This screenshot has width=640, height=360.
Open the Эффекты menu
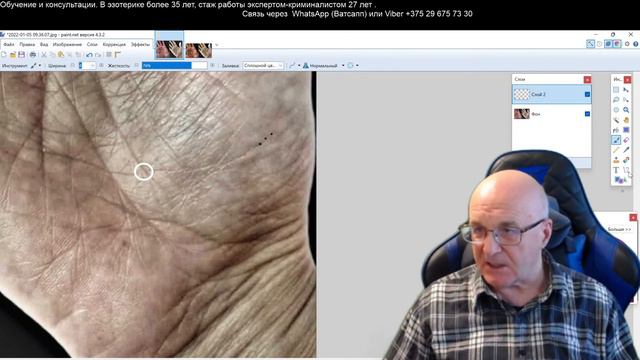140,44
